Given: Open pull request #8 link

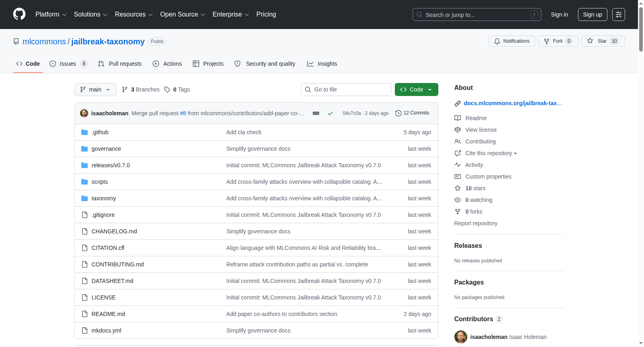Looking at the screenshot, I should (x=183, y=113).
